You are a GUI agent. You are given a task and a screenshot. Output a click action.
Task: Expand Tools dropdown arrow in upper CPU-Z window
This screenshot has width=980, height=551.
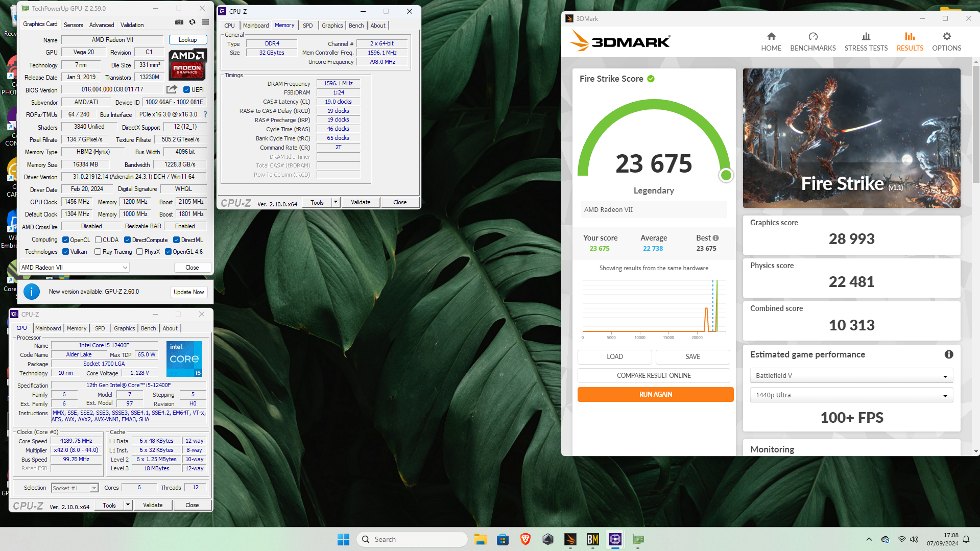tap(336, 202)
